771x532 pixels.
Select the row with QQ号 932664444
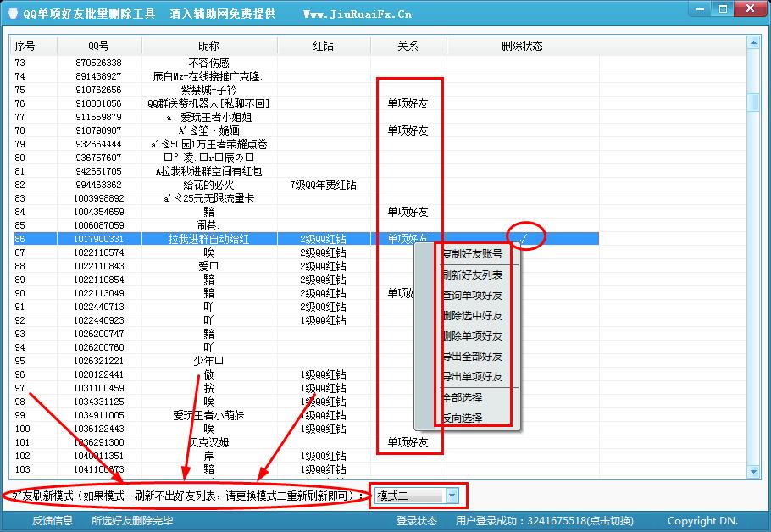coord(306,144)
